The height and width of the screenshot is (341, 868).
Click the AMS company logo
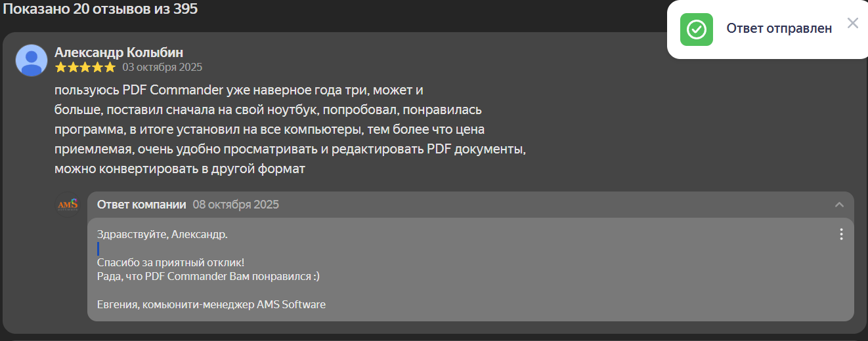(x=68, y=205)
